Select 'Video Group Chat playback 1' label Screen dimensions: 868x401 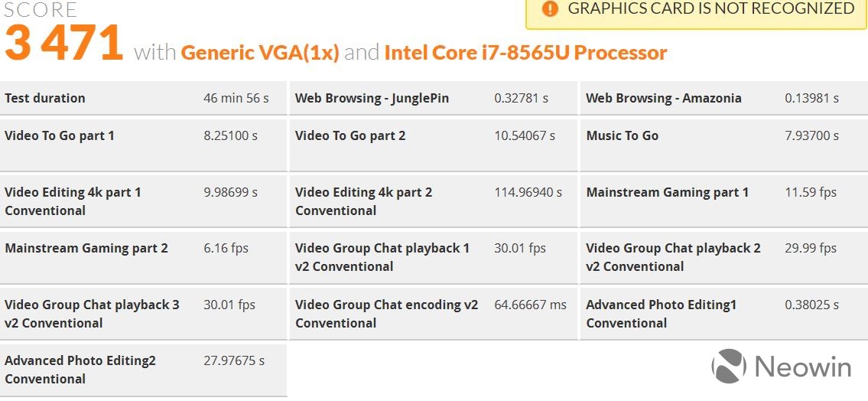click(x=382, y=248)
